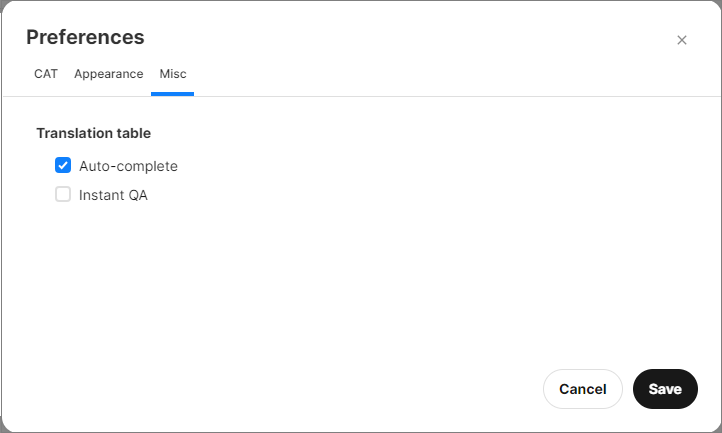Switch to the CAT tab
The height and width of the screenshot is (433, 722).
click(46, 74)
